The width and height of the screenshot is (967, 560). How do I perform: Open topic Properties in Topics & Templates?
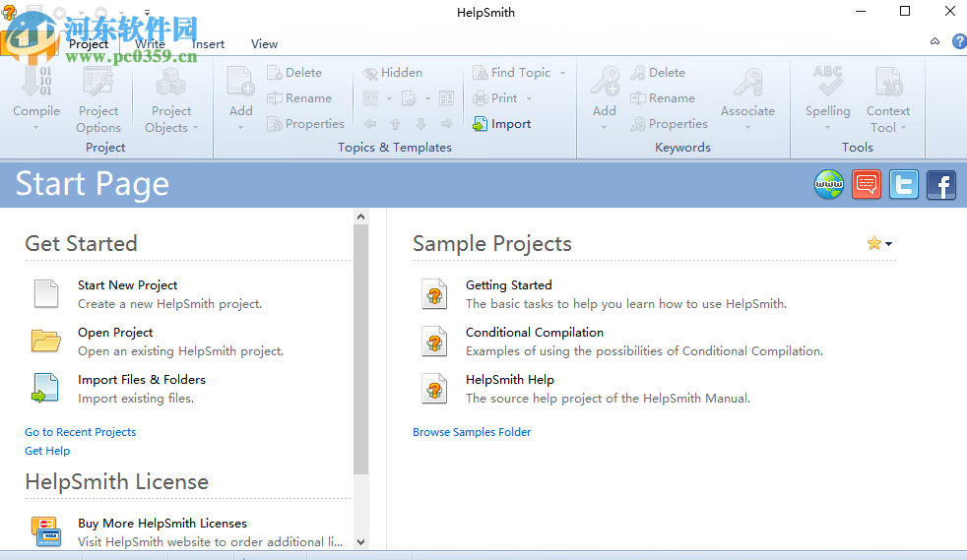tap(305, 124)
